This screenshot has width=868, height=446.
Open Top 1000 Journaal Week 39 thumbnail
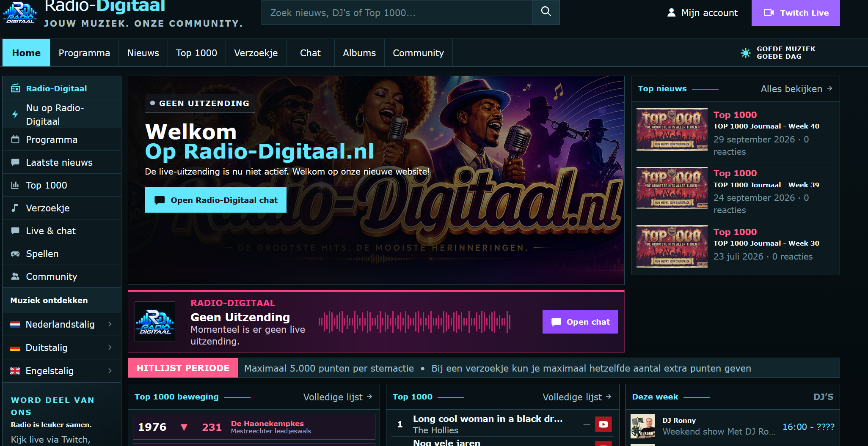click(672, 188)
